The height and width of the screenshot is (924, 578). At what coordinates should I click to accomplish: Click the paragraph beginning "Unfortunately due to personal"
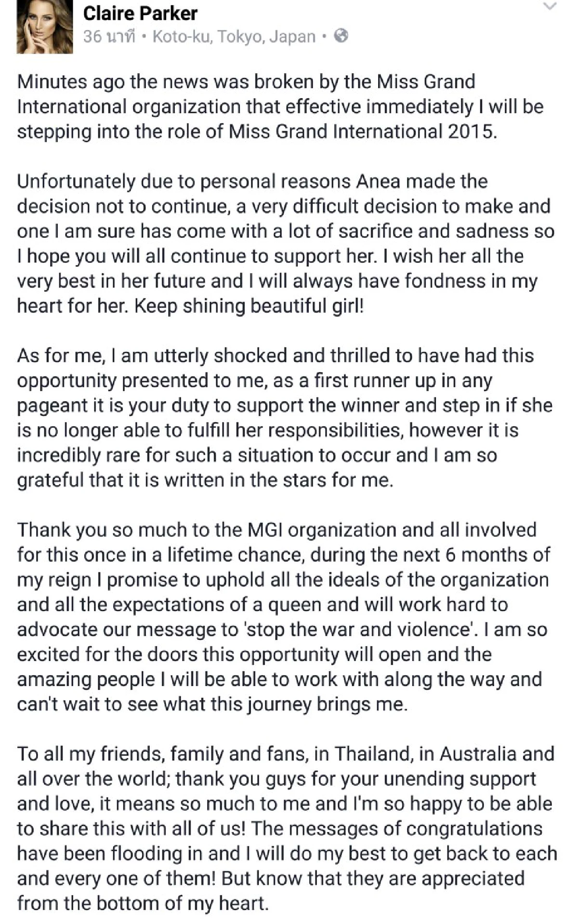pos(286,243)
